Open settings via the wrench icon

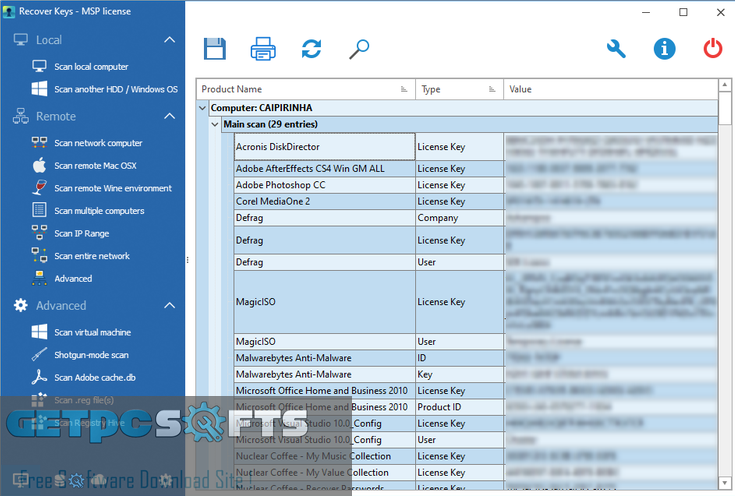pyautogui.click(x=616, y=49)
